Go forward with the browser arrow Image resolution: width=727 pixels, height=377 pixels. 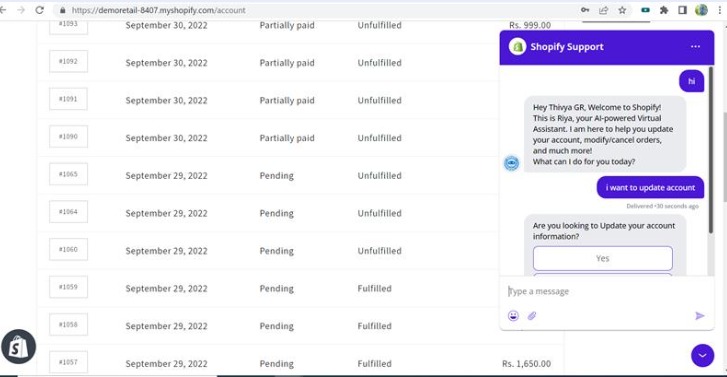21,10
